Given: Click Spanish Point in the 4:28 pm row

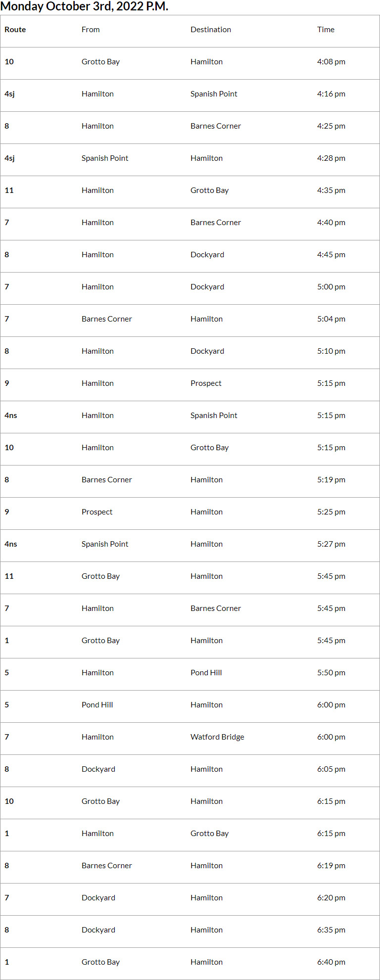Looking at the screenshot, I should 105,158.
